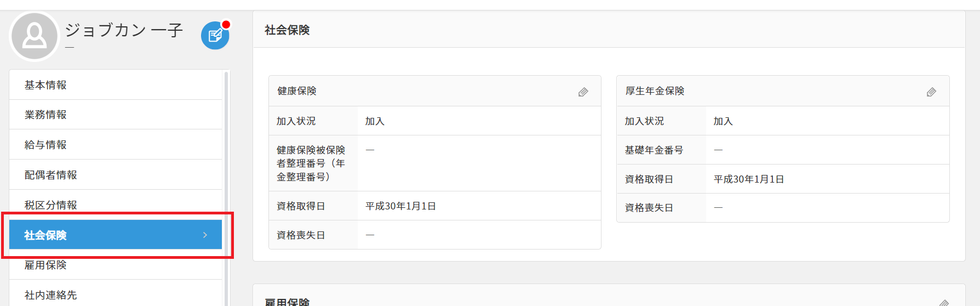Click the 健康保険 card title
This screenshot has height=306, width=980.
pos(296,91)
